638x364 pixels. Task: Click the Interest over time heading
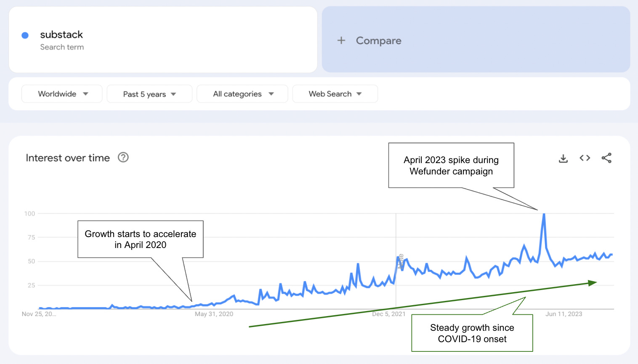(67, 158)
